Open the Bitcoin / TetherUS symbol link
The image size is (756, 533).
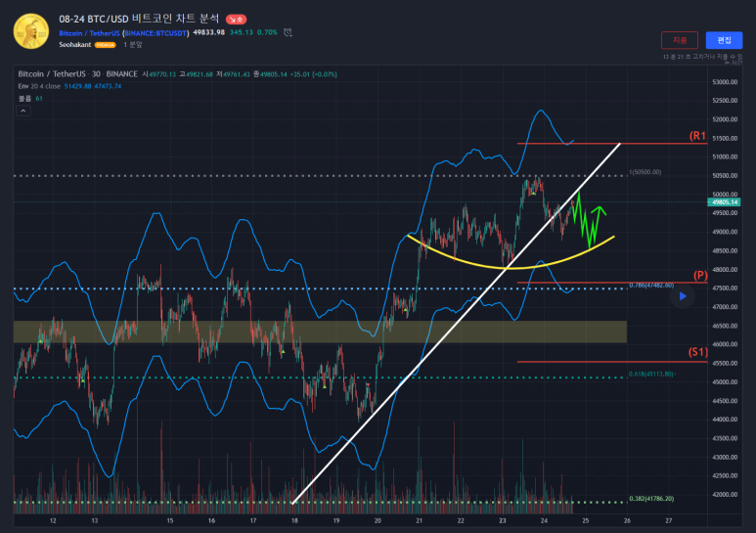click(x=89, y=32)
